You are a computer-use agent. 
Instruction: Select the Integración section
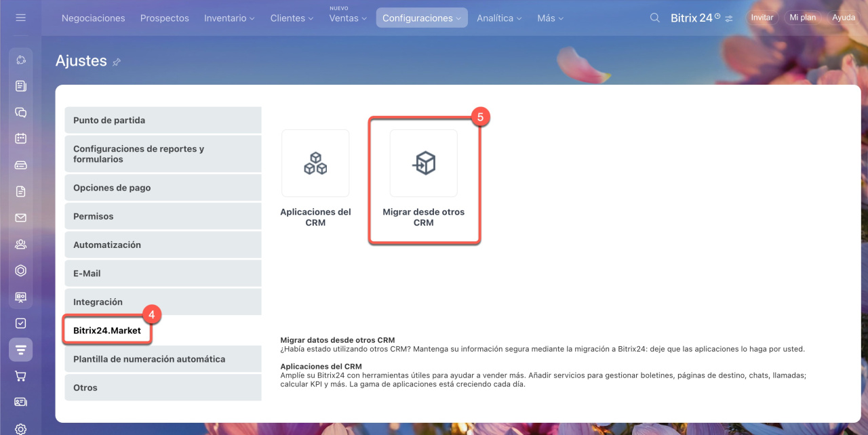(x=163, y=302)
